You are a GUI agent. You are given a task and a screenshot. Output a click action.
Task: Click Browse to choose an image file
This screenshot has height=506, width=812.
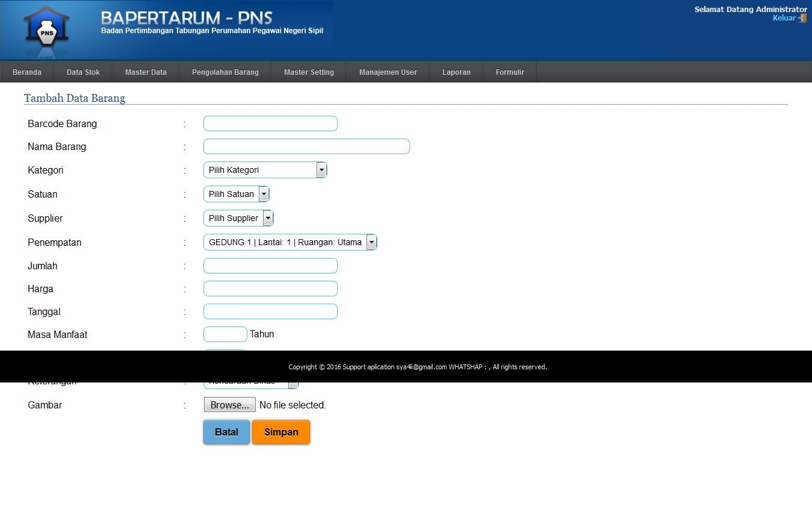point(230,405)
